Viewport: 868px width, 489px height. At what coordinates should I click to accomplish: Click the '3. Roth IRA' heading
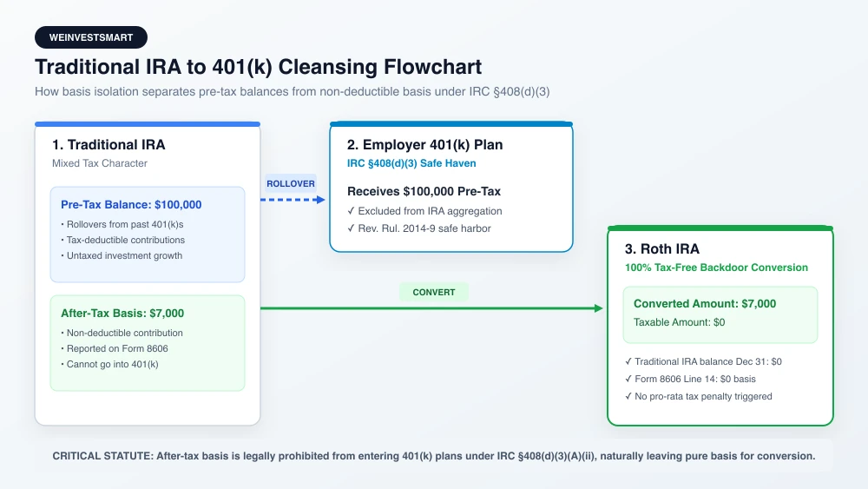pyautogui.click(x=662, y=248)
